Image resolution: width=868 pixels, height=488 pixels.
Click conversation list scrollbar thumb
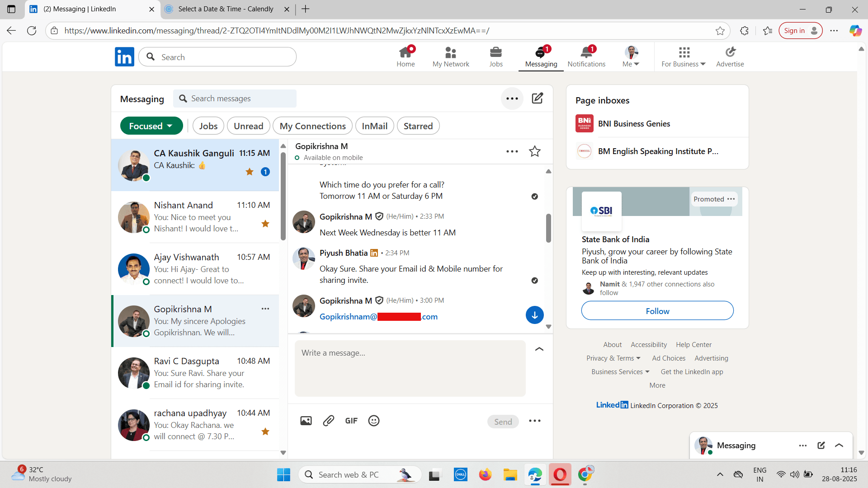click(283, 195)
